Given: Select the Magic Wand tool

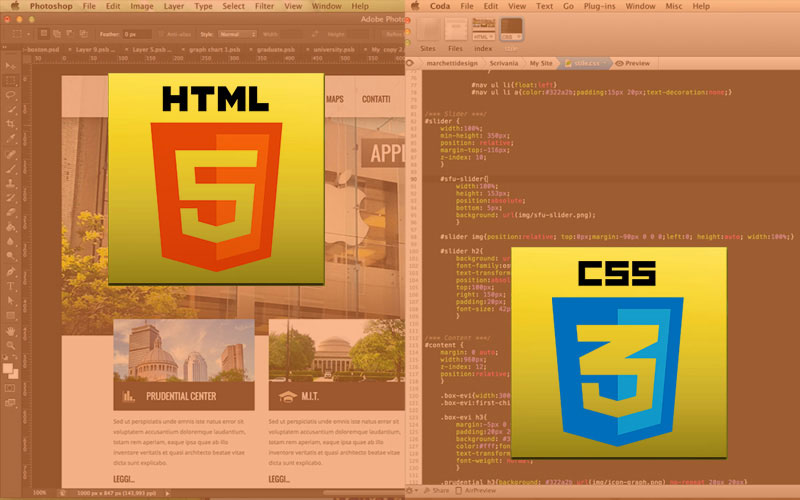Looking at the screenshot, I should (x=10, y=110).
